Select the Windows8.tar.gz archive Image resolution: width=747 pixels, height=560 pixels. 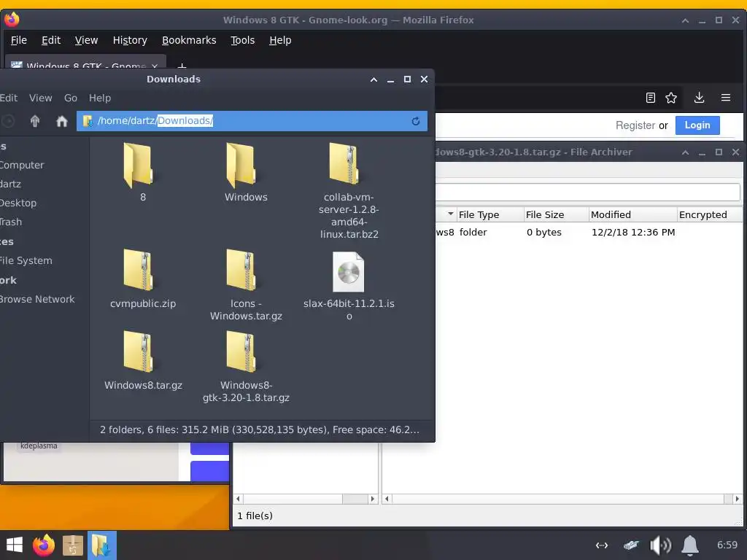pos(138,352)
